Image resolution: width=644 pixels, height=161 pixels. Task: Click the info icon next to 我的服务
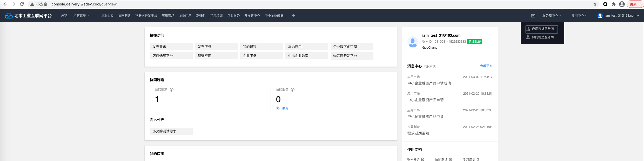click(293, 90)
